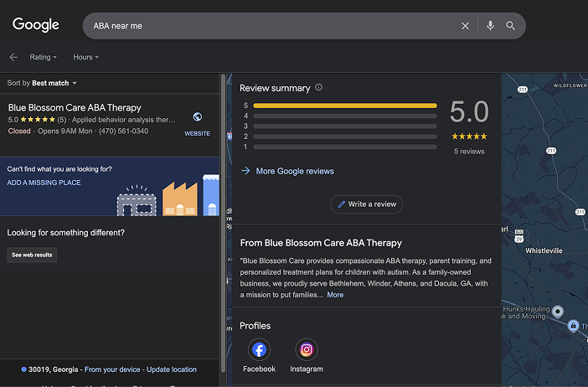Screen dimensions: 588x387
Task: Click the 1-star rating bar
Action: [345, 147]
